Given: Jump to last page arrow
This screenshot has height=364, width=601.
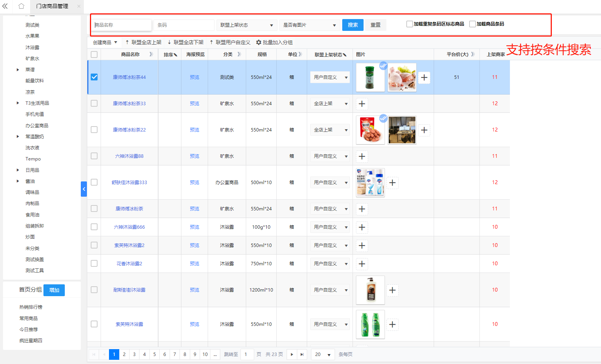Looking at the screenshot, I should (x=302, y=354).
